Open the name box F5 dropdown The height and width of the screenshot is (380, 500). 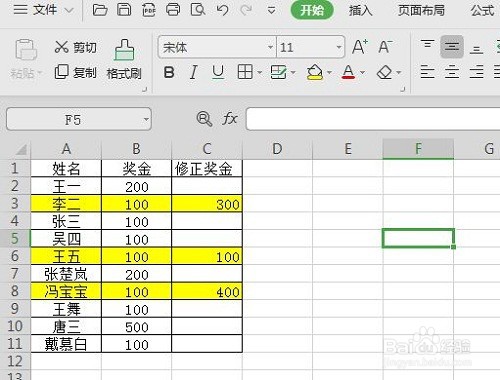pos(146,119)
